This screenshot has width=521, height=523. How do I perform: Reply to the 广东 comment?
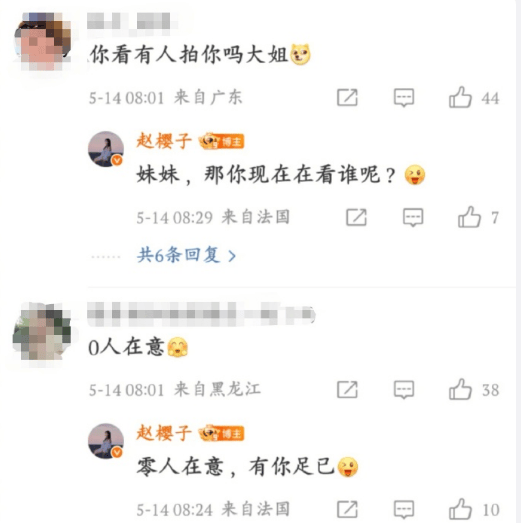coord(404,98)
